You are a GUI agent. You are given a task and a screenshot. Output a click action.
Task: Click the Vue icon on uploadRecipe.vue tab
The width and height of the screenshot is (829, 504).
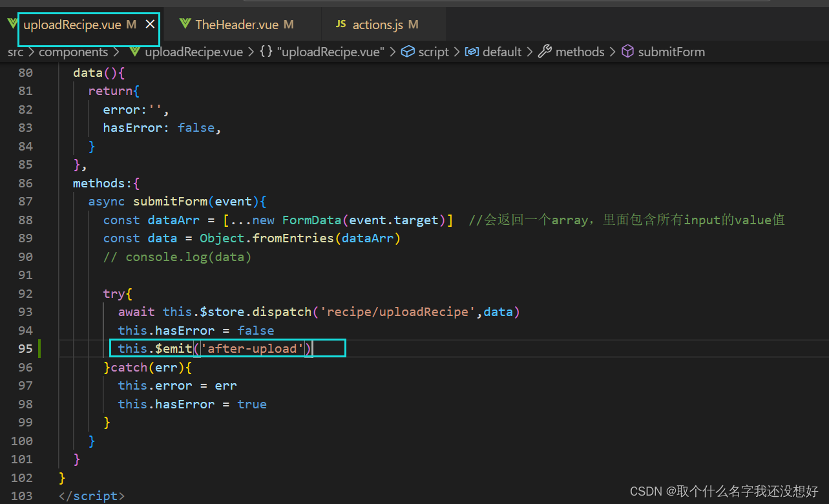(x=12, y=25)
